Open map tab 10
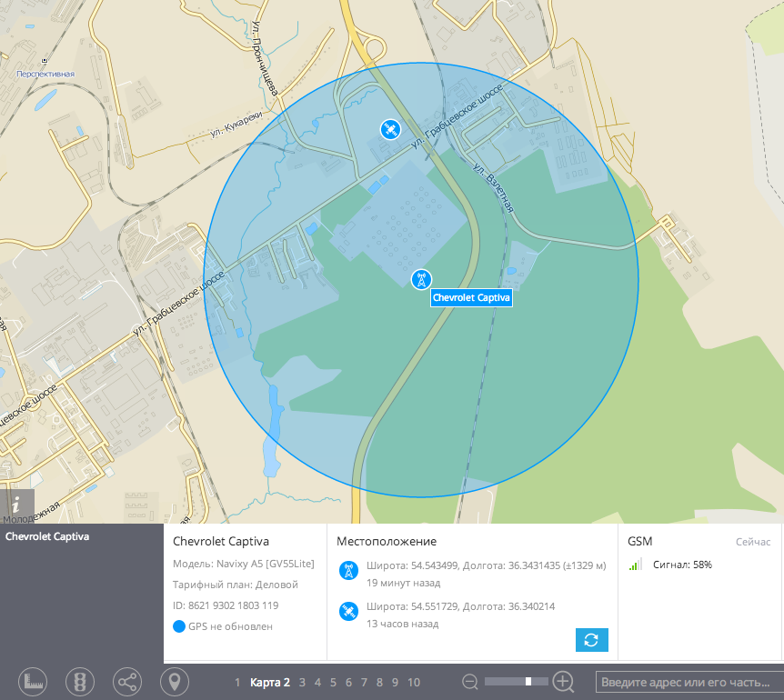The width and height of the screenshot is (784, 700). [x=414, y=682]
